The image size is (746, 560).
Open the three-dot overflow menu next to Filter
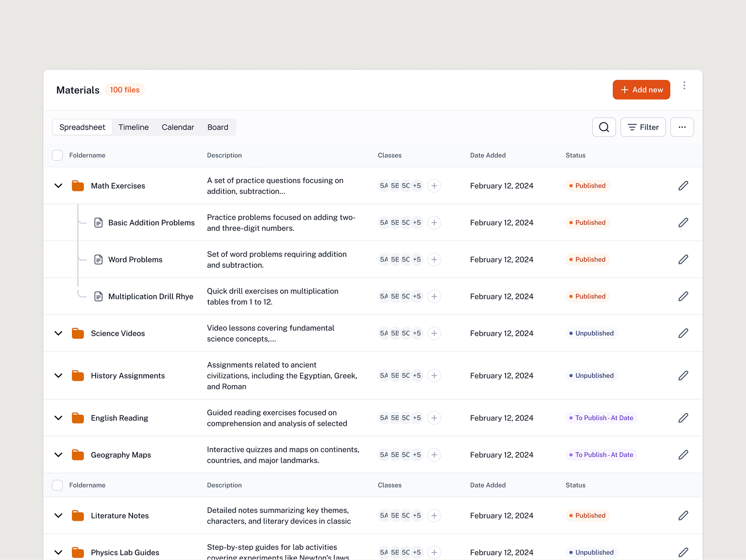pyautogui.click(x=682, y=127)
